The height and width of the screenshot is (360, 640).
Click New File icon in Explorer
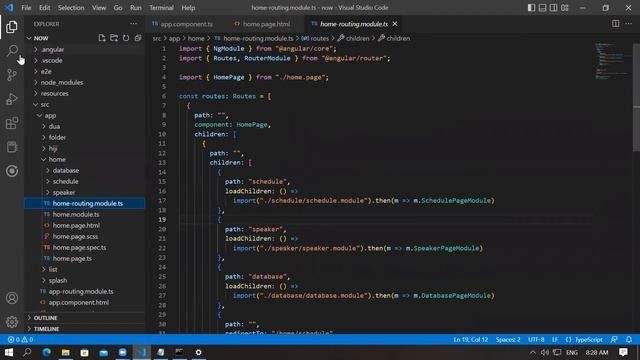tap(102, 38)
